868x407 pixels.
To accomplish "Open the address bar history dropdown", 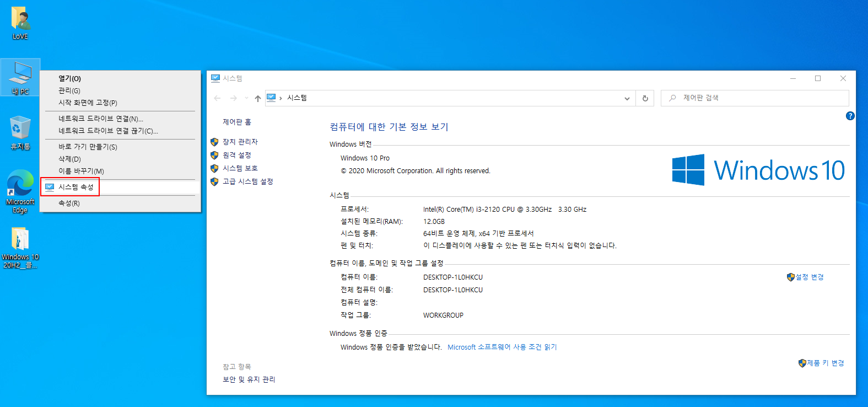I will click(x=627, y=98).
